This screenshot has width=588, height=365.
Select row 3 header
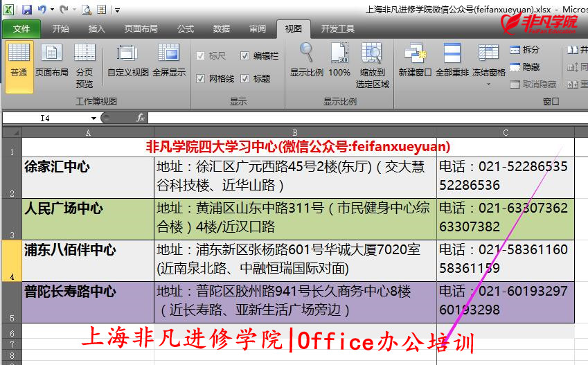coord(12,220)
